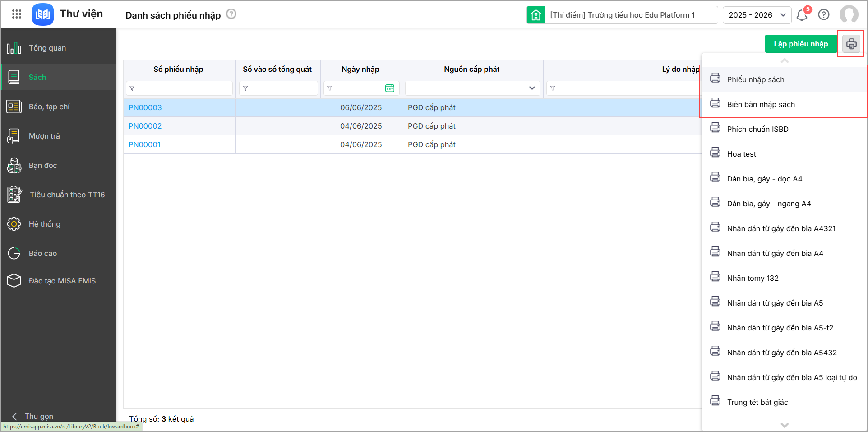Open the app launcher grid icon
The width and height of the screenshot is (868, 432).
(x=17, y=14)
